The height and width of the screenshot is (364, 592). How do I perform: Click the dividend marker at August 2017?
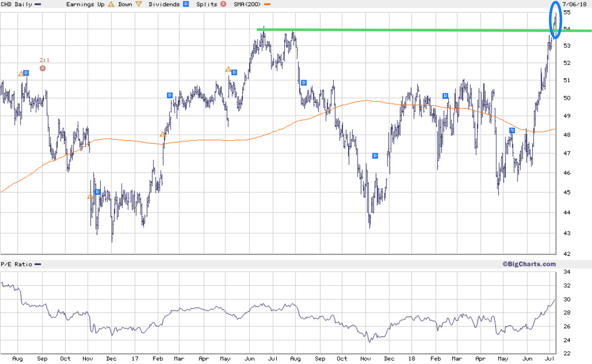[x=304, y=83]
